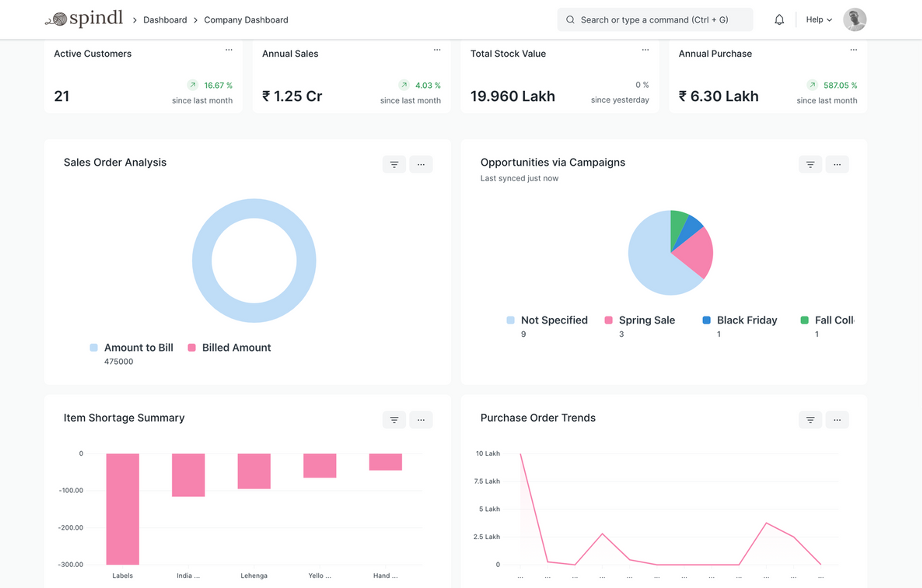
Task: Focus the search or command input
Action: 654,20
